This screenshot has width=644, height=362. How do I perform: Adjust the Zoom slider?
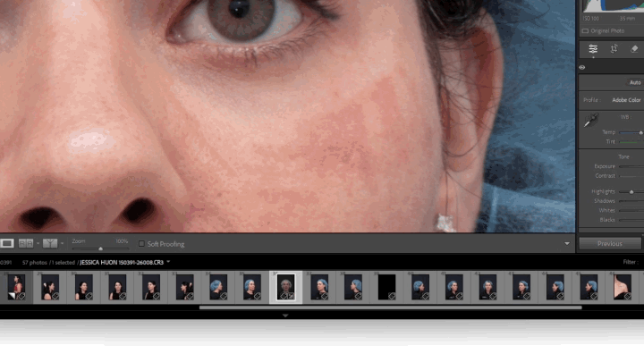pyautogui.click(x=100, y=248)
